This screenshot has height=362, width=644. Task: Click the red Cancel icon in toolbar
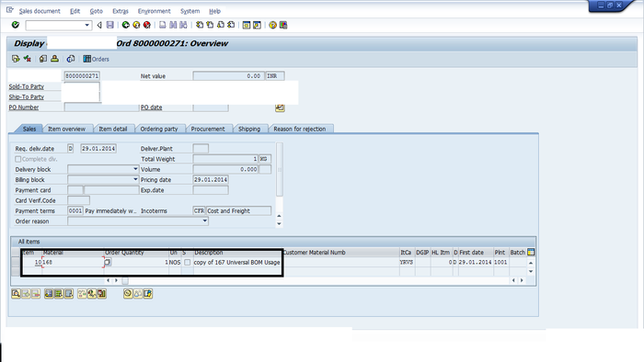[x=146, y=25]
